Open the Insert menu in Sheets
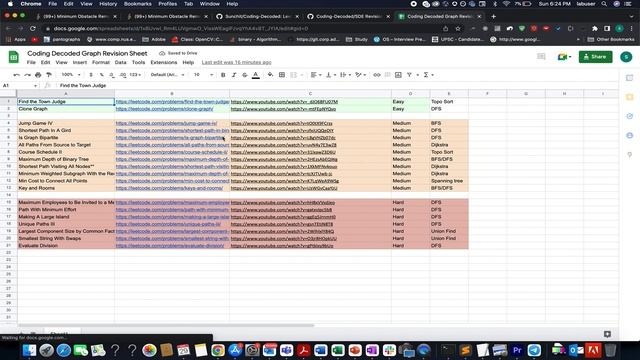The height and width of the screenshot is (360, 640). coord(80,62)
